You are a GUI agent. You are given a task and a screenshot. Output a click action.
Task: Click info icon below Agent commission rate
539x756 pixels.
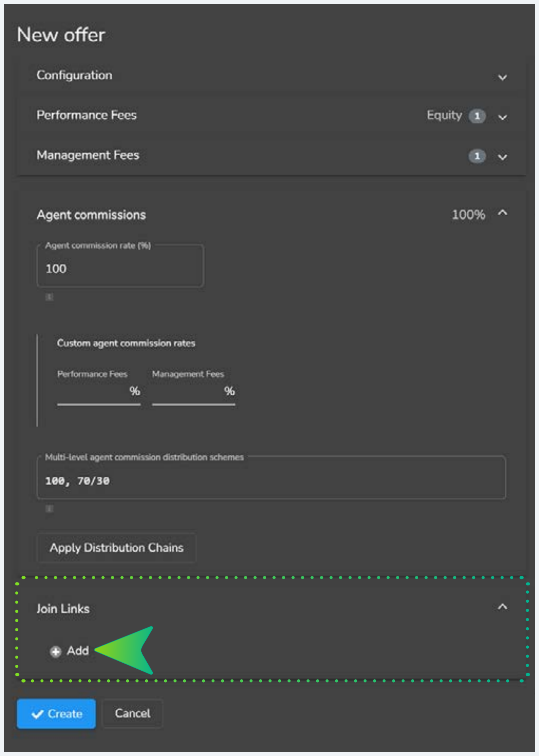(x=49, y=297)
